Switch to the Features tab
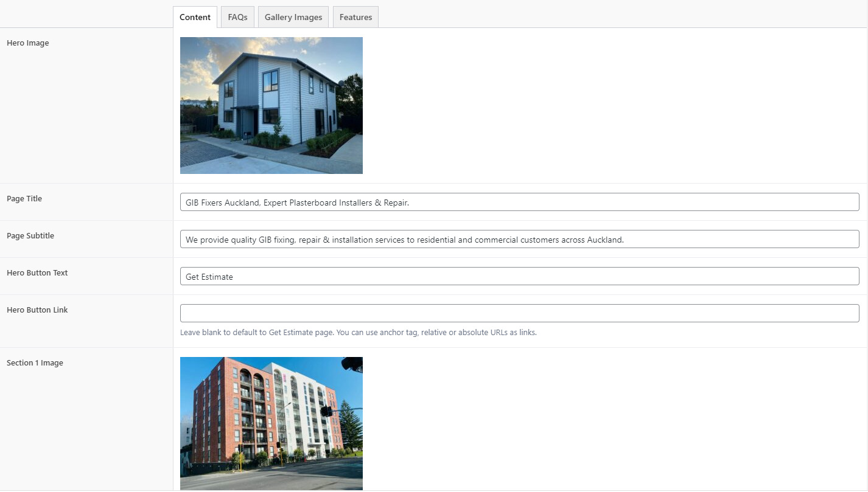Image resolution: width=868 pixels, height=492 pixels. coord(355,17)
